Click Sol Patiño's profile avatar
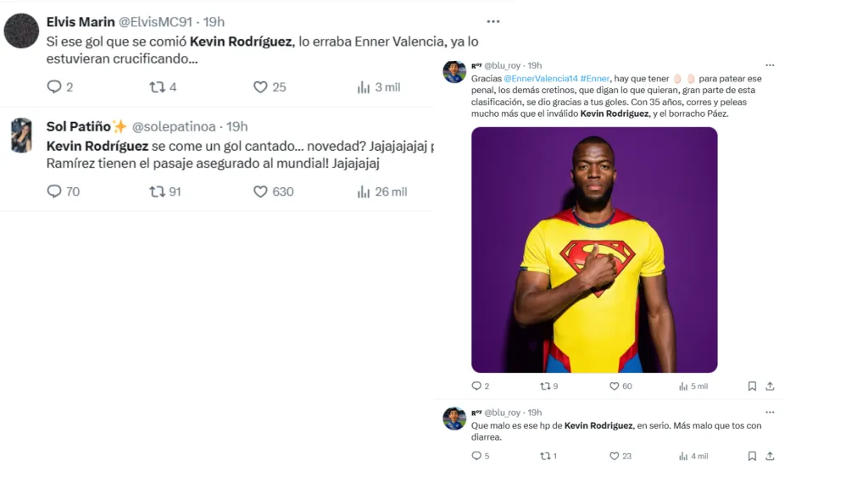Screen dimensions: 868x488 tap(21, 136)
